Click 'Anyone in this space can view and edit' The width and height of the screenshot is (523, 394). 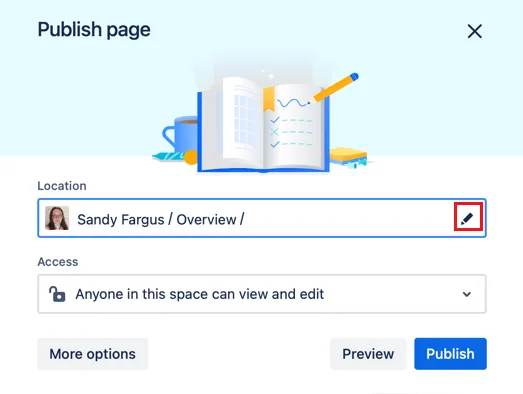click(x=200, y=294)
